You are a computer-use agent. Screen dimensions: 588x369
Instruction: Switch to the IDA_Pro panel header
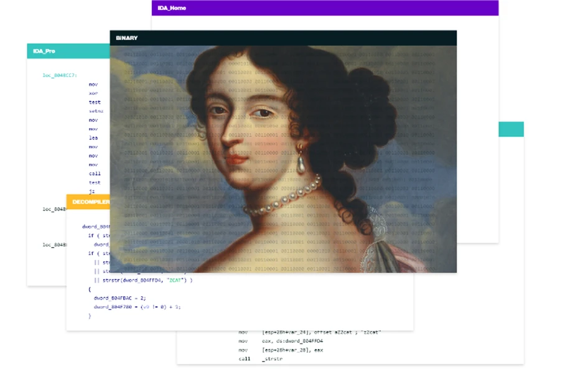[67, 51]
